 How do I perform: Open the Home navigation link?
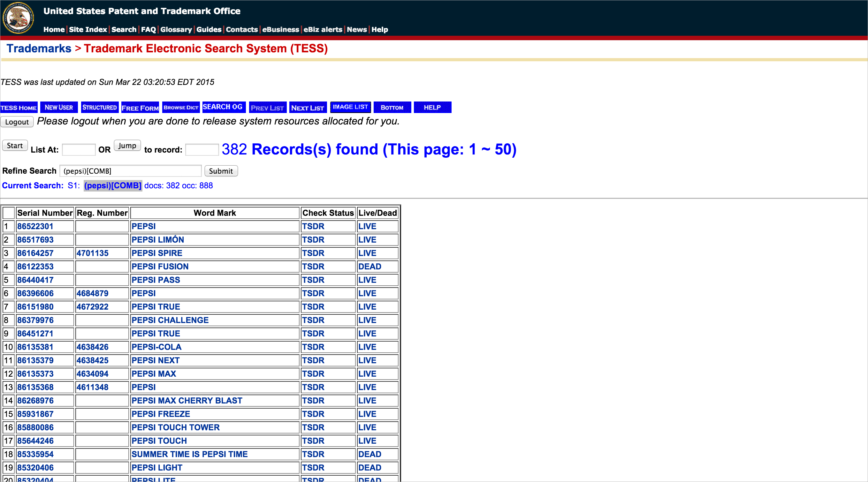tap(54, 30)
